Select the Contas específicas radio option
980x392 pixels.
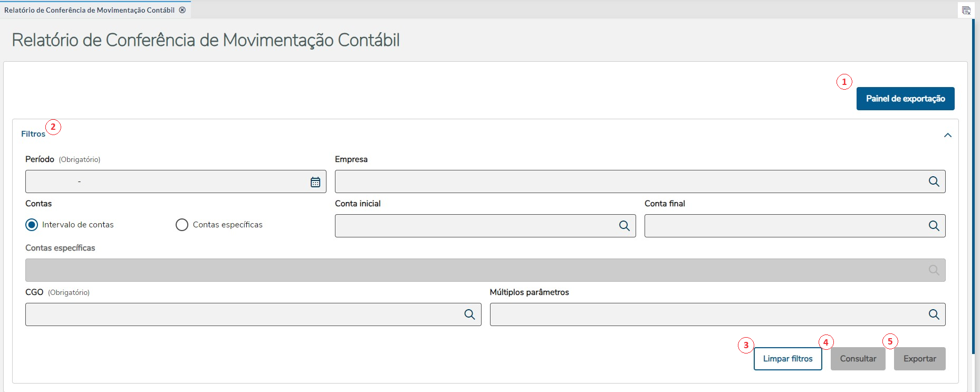tap(182, 225)
